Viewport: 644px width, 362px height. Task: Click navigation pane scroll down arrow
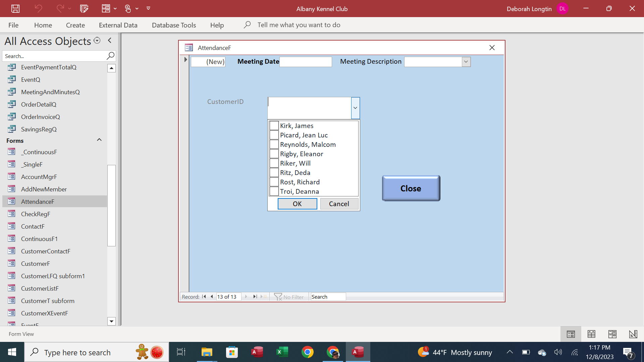[x=111, y=321]
